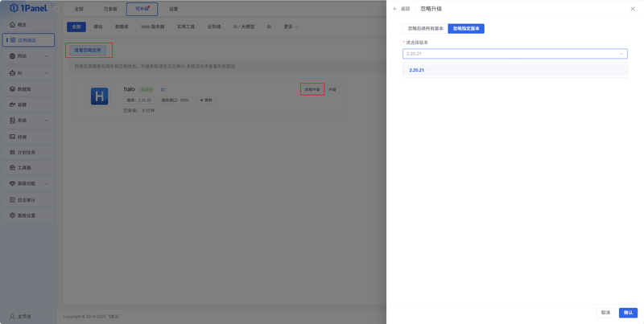The width and height of the screenshot is (644, 324).
Task: Select 全部 category filter
Action: tap(76, 27)
